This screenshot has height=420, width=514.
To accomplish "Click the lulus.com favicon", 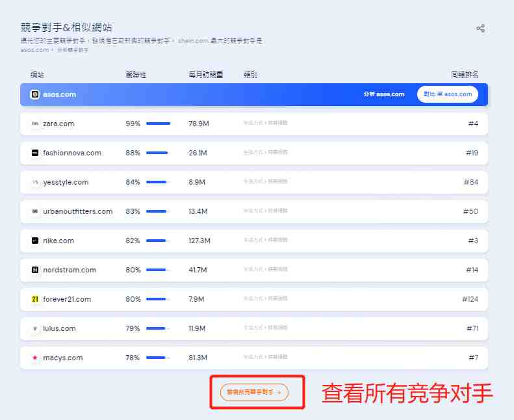I will pos(35,328).
